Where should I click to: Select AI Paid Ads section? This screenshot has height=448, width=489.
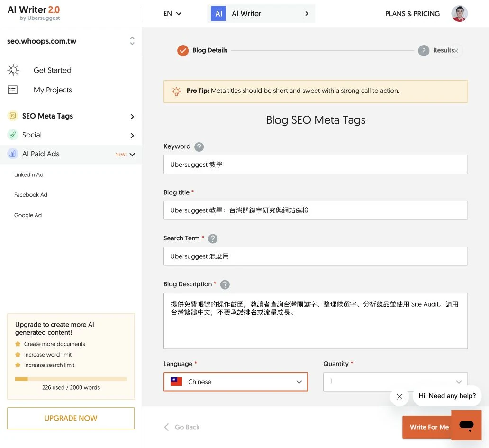pos(41,154)
